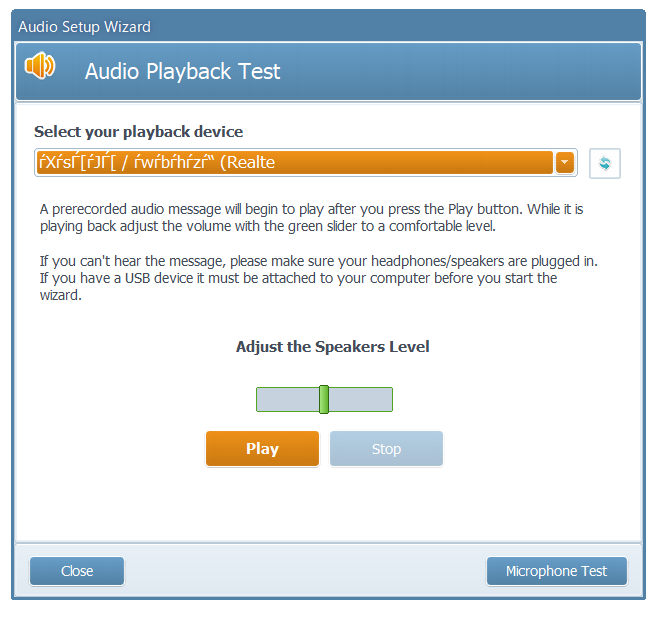The image size is (663, 622).
Task: Click the Stop button
Action: point(386,449)
